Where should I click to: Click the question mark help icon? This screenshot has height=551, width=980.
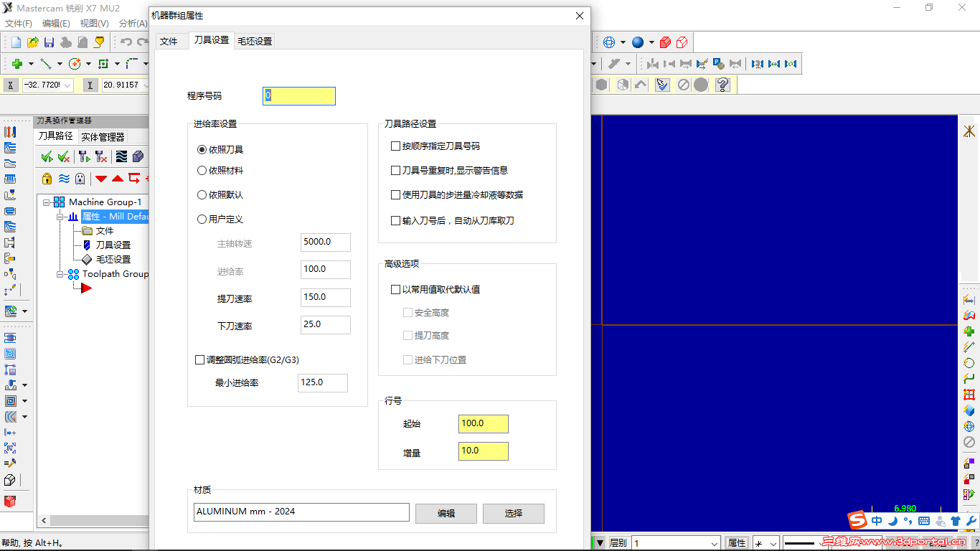(x=722, y=85)
